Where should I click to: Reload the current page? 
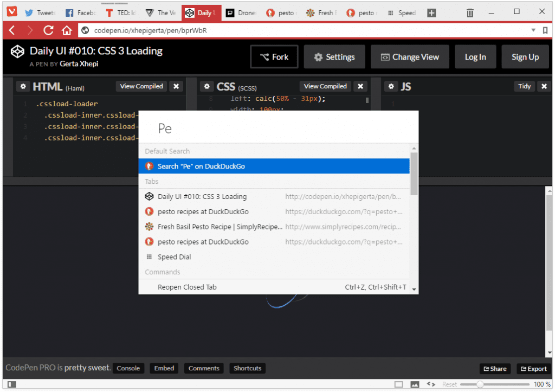tap(48, 30)
